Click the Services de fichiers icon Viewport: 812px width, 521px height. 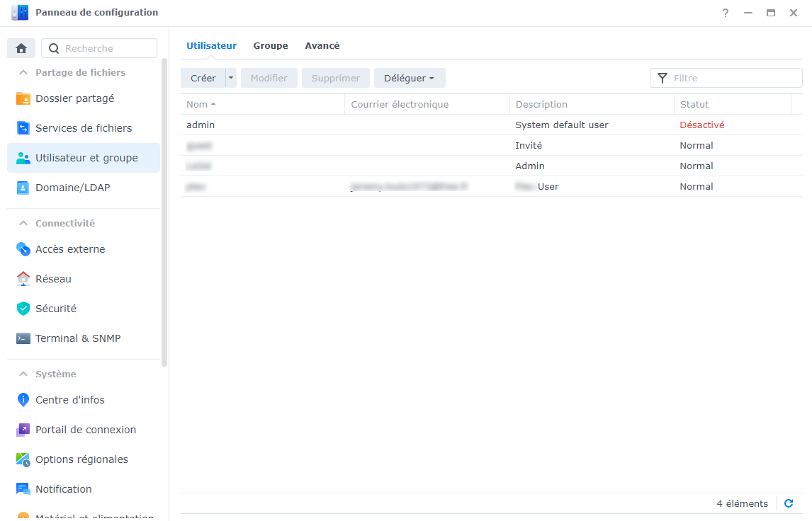23,128
